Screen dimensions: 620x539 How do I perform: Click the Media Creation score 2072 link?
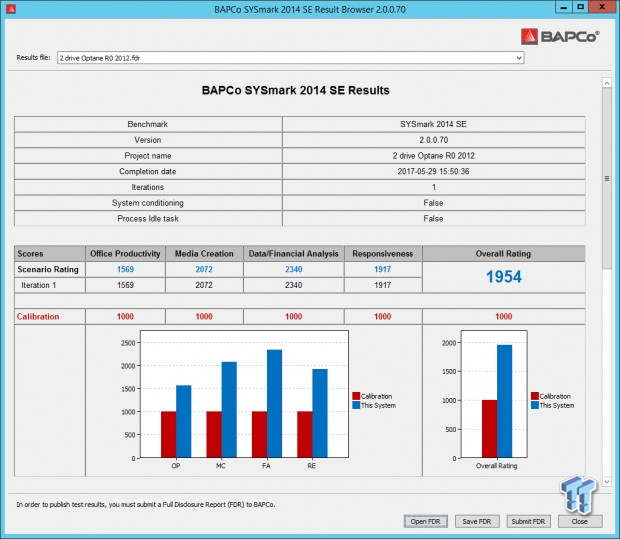(204, 269)
